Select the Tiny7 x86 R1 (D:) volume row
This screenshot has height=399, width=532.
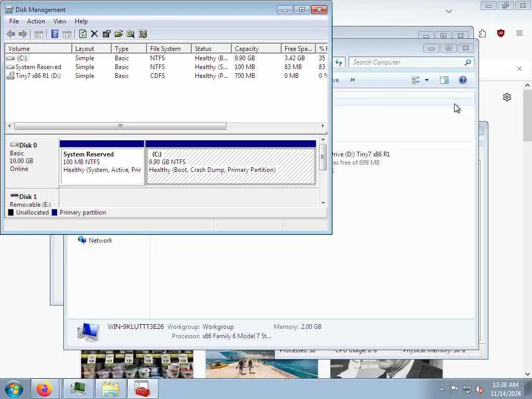tap(166, 76)
